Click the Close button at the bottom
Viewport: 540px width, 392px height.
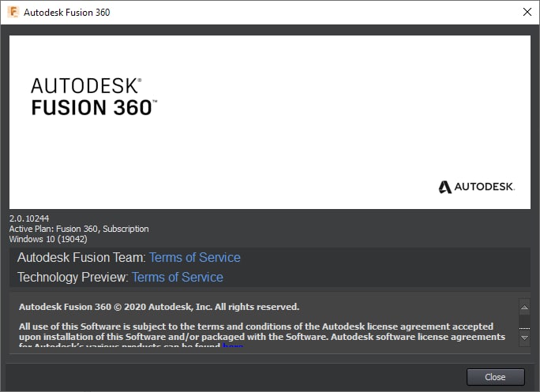[x=496, y=377]
